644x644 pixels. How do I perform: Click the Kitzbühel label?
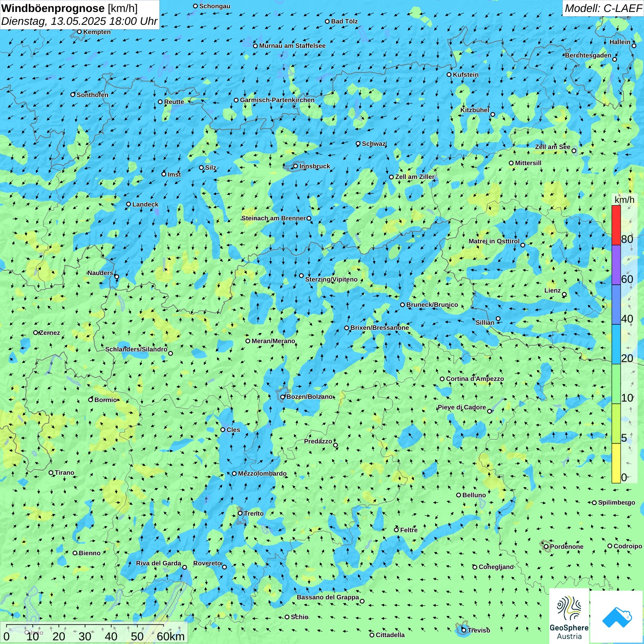[475, 110]
